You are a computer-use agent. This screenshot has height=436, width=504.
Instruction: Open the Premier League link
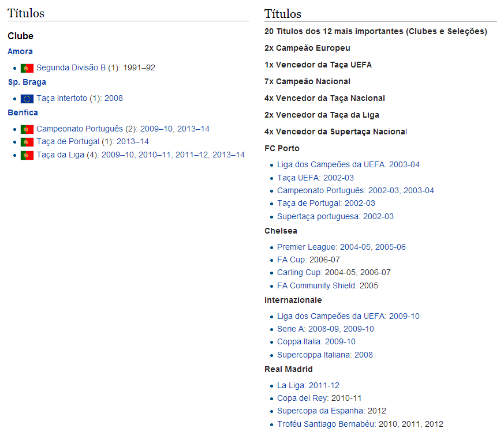307,247
